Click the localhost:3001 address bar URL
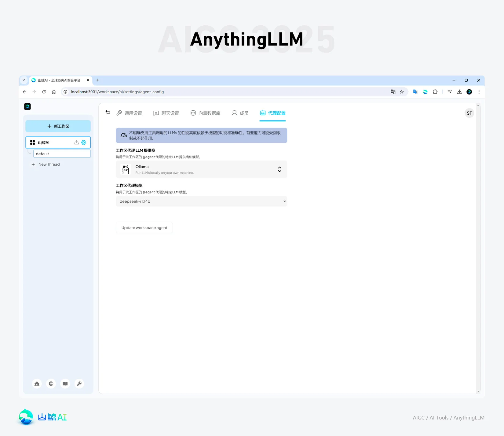This screenshot has width=504, height=436. click(x=117, y=92)
